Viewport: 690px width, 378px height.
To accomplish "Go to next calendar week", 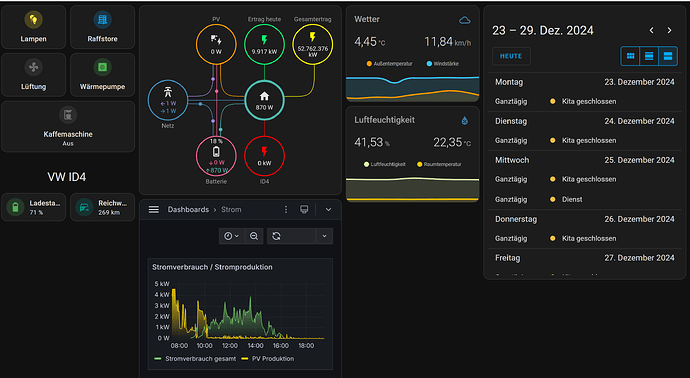I will coord(669,30).
